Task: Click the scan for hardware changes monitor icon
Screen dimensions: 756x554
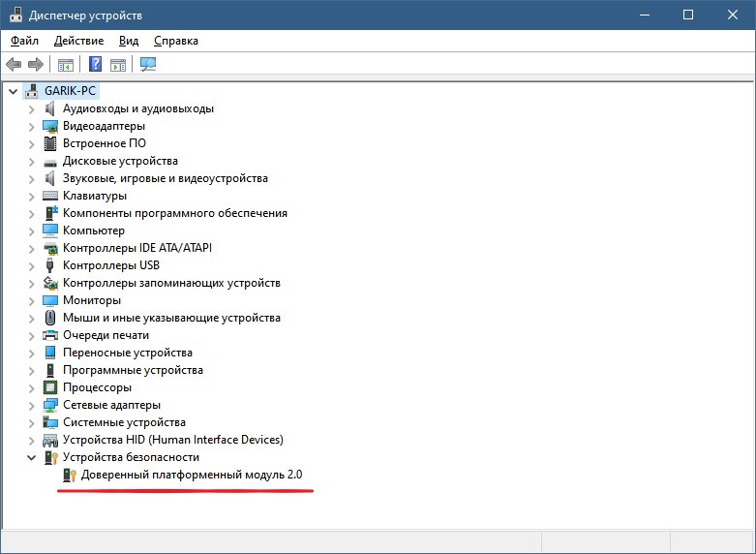Action: coord(148,64)
